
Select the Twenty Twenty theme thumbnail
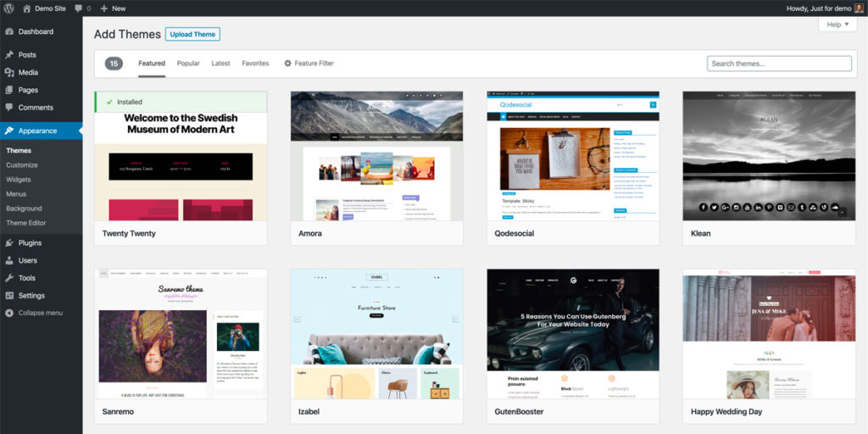point(181,156)
